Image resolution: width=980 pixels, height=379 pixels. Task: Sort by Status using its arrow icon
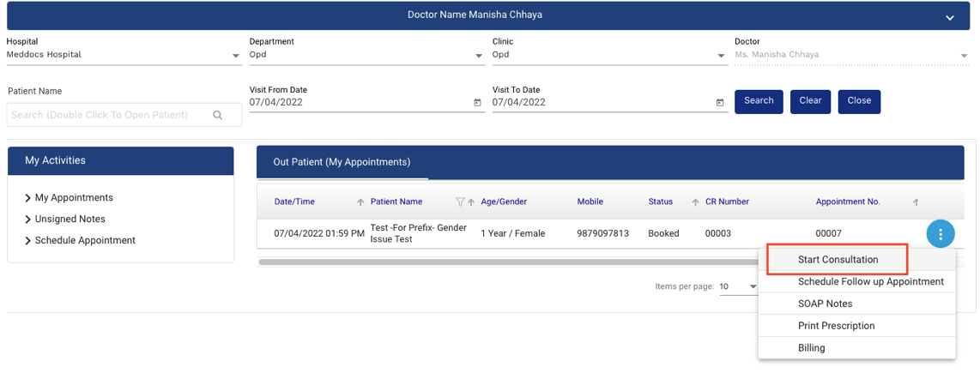click(x=695, y=202)
